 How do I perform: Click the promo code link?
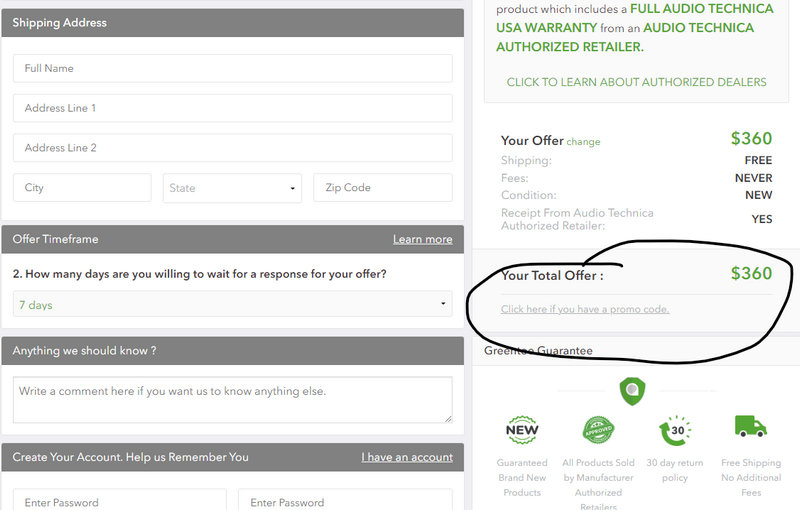point(585,309)
